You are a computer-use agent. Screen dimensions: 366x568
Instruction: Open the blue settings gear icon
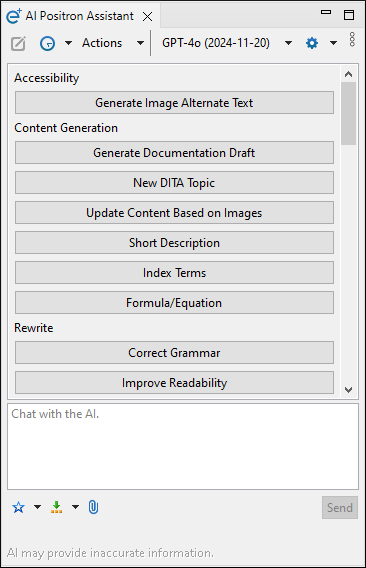pos(312,43)
